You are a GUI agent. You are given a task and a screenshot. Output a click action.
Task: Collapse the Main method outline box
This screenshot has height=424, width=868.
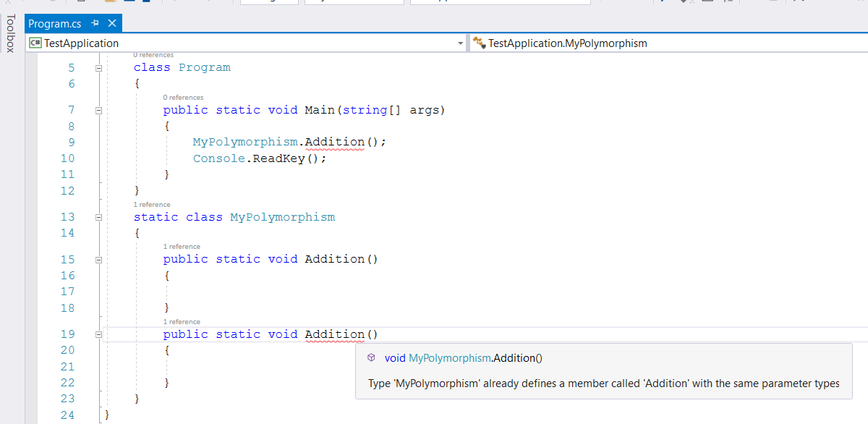(x=99, y=109)
